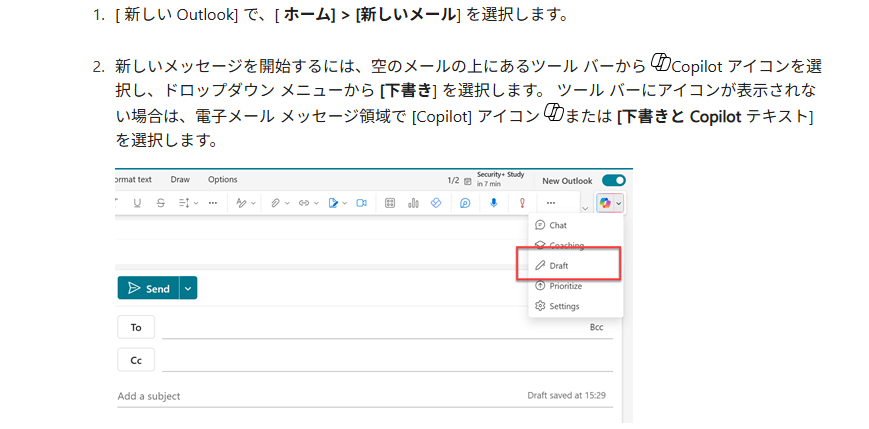869x429 pixels.
Task: Click the Cc recipients button
Action: (x=136, y=360)
